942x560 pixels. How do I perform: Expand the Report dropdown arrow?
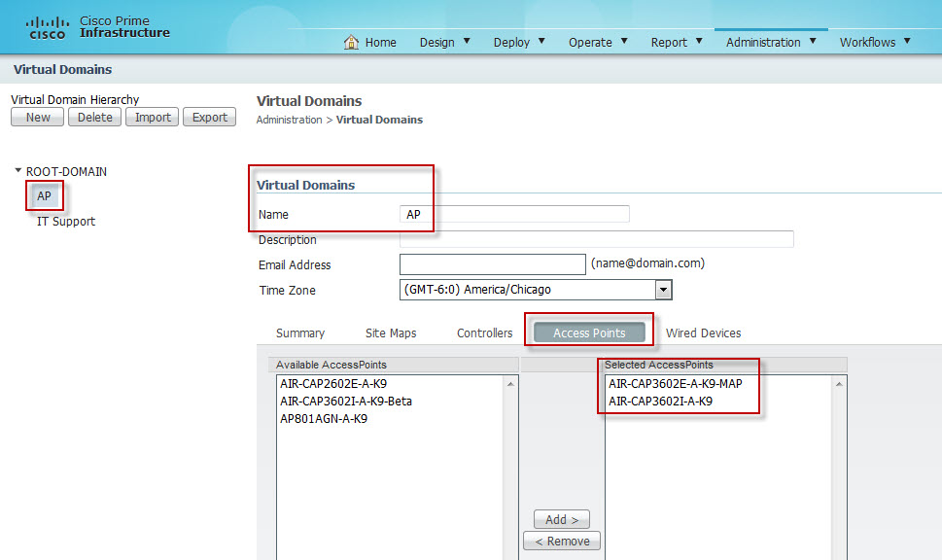[699, 42]
